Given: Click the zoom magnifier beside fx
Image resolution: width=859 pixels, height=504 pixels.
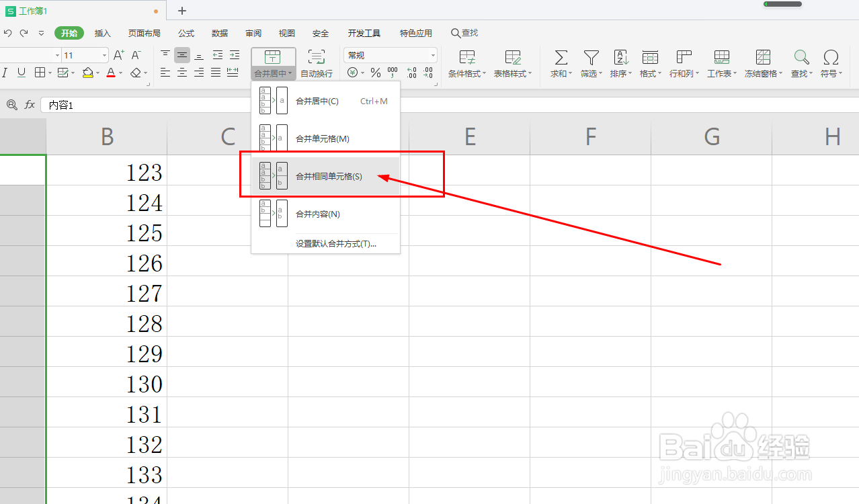Looking at the screenshot, I should coord(11,105).
